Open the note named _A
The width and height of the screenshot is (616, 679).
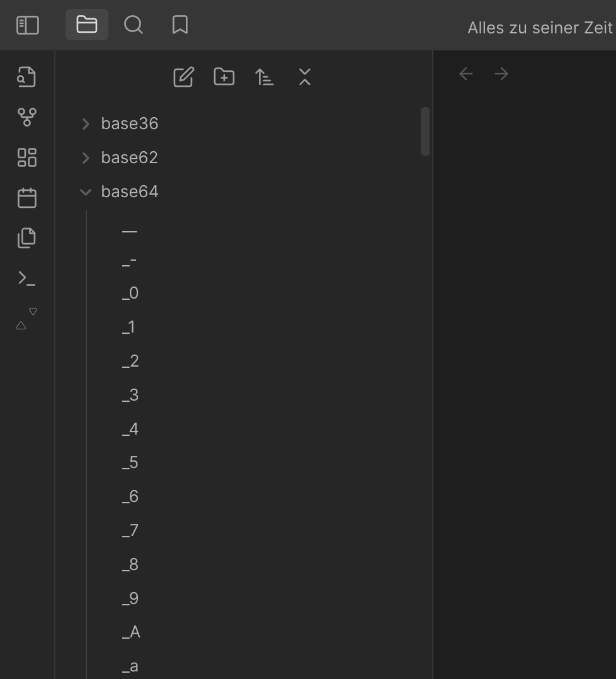coord(131,632)
